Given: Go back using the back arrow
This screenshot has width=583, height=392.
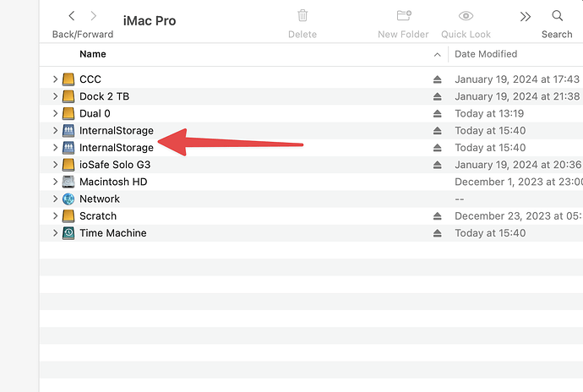Looking at the screenshot, I should (72, 16).
